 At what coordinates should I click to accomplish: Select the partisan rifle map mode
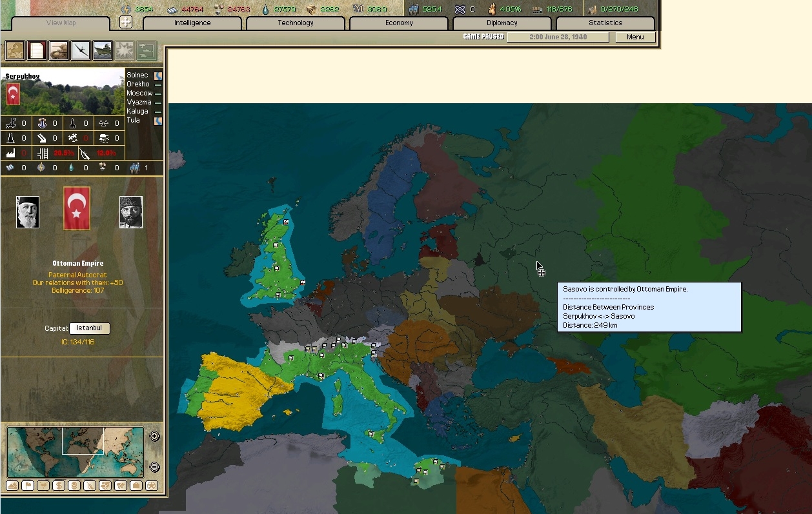(x=90, y=486)
